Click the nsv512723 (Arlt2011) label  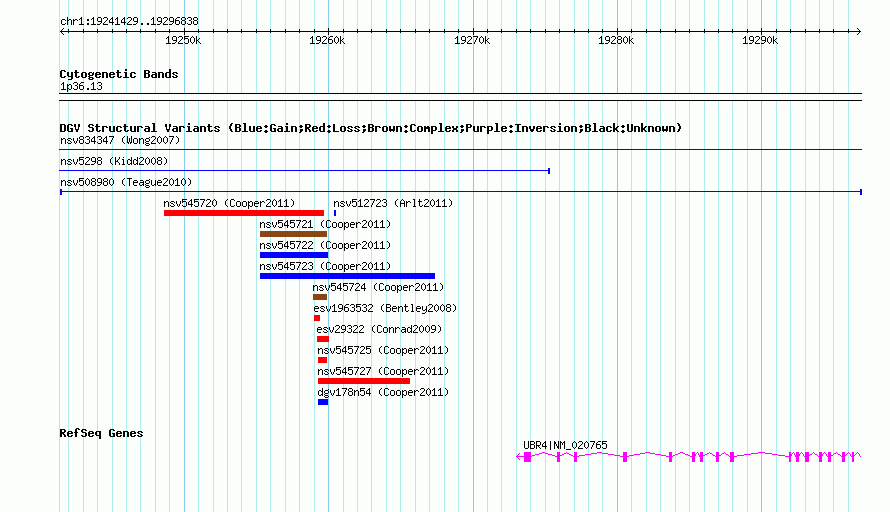coord(393,203)
